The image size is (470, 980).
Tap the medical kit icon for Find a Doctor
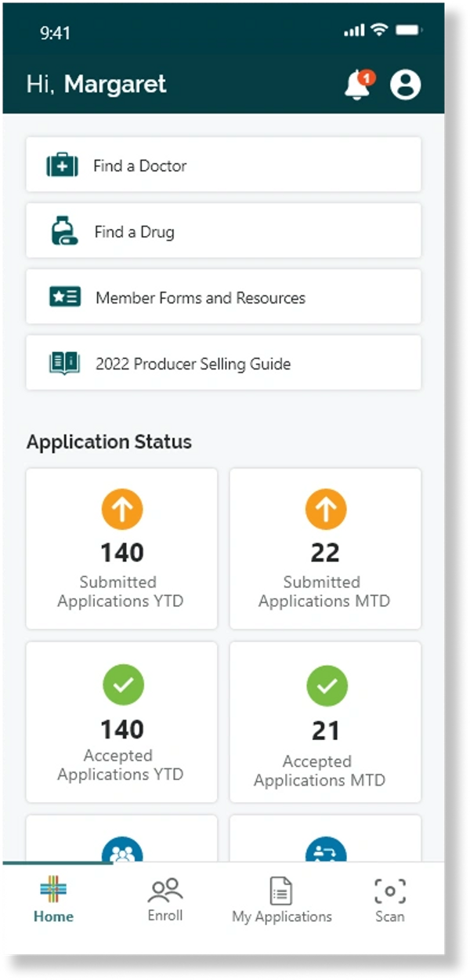click(62, 165)
